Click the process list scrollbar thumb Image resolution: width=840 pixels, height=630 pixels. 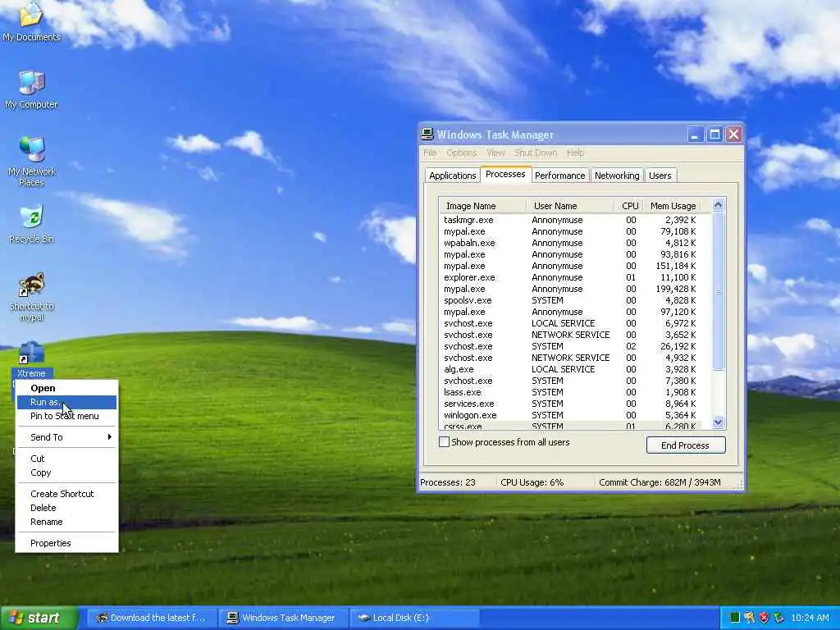click(x=719, y=292)
